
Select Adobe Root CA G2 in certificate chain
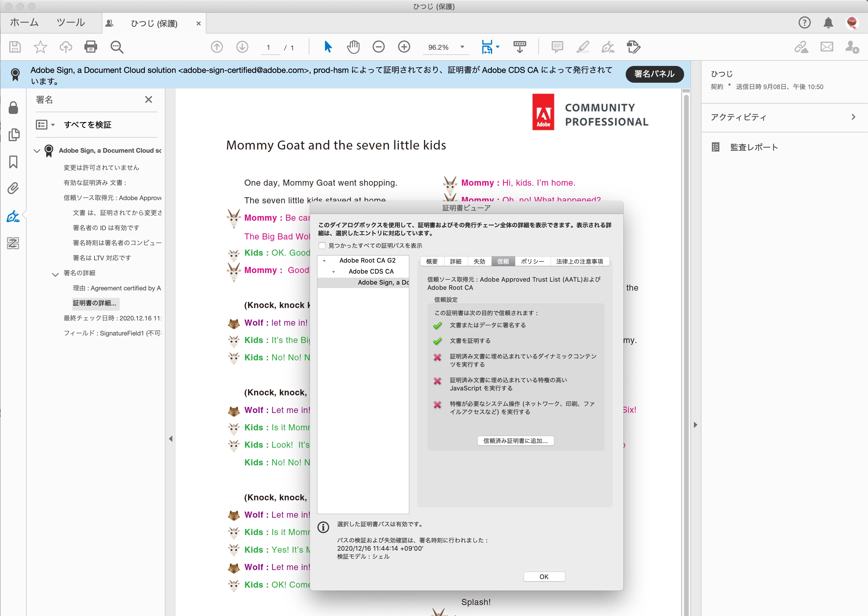[x=367, y=260]
